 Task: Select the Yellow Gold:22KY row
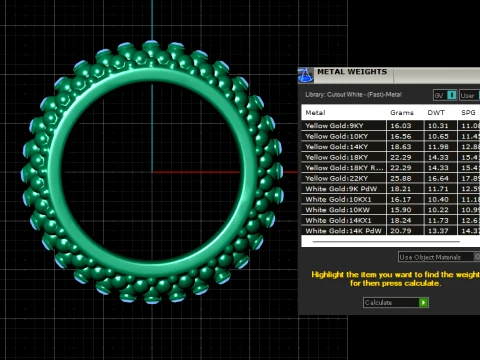coord(390,178)
